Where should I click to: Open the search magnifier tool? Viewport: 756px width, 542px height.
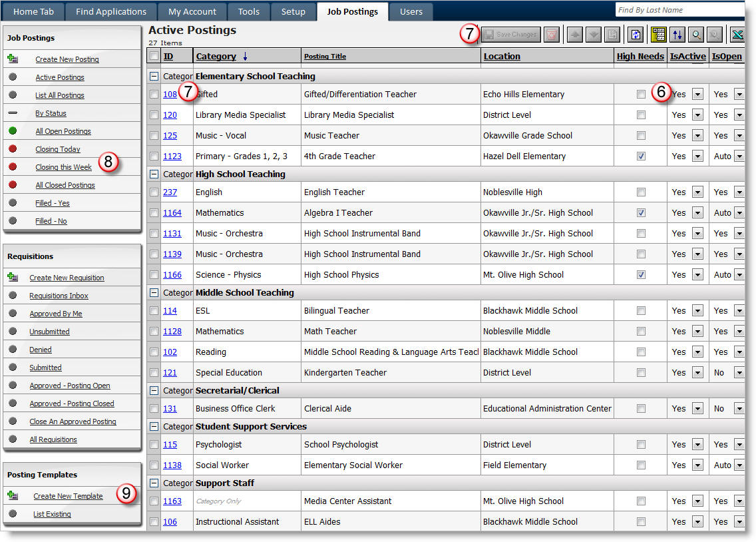coord(696,34)
